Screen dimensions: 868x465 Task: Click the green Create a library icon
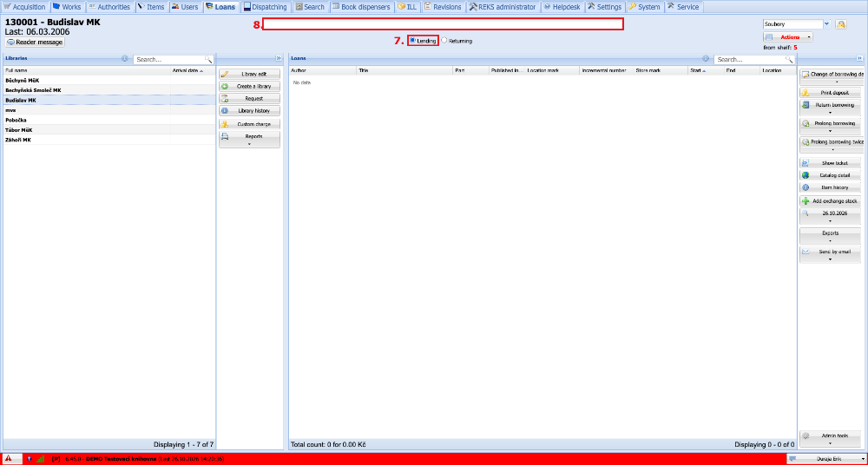point(225,87)
